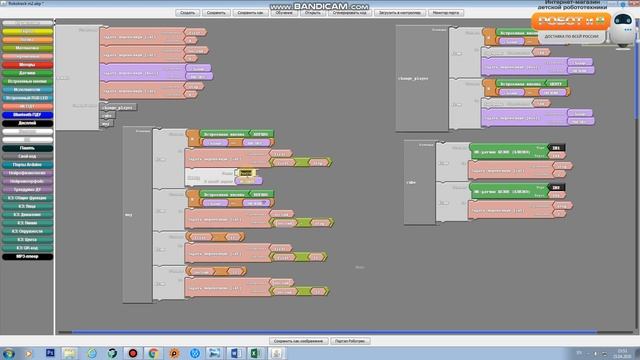Open the MP3-плеер category

tap(27, 256)
